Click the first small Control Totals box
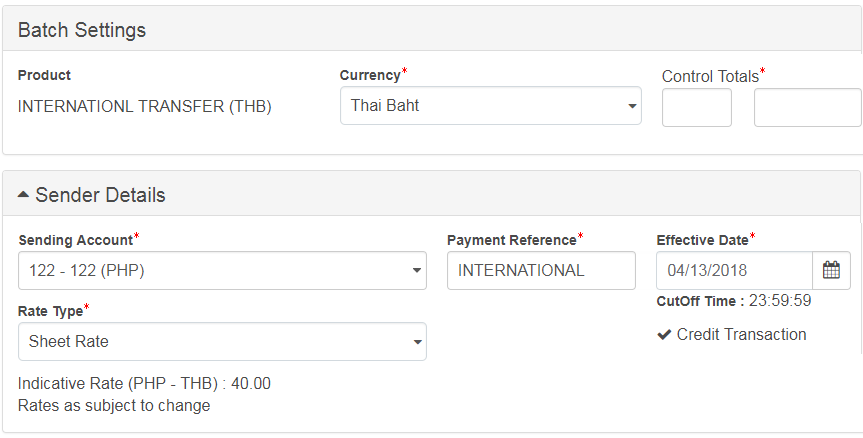 [697, 108]
